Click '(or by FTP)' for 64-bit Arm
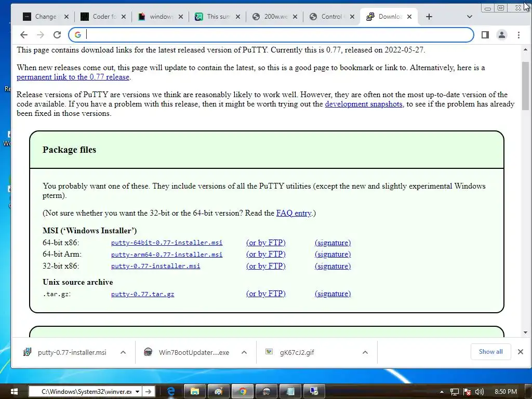The height and width of the screenshot is (399, 532). pyautogui.click(x=265, y=254)
